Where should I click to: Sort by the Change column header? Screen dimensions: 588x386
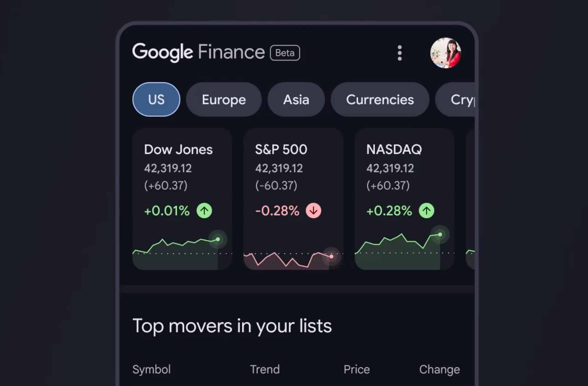coord(439,369)
